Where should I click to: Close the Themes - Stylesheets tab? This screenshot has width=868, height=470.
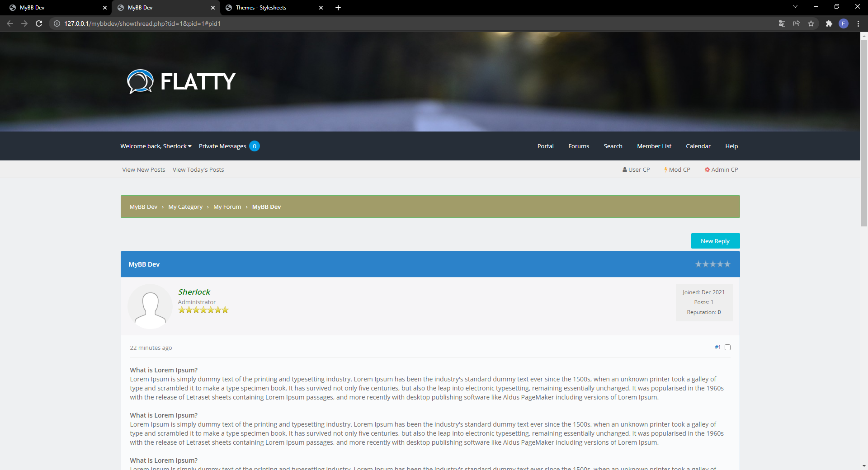point(321,8)
